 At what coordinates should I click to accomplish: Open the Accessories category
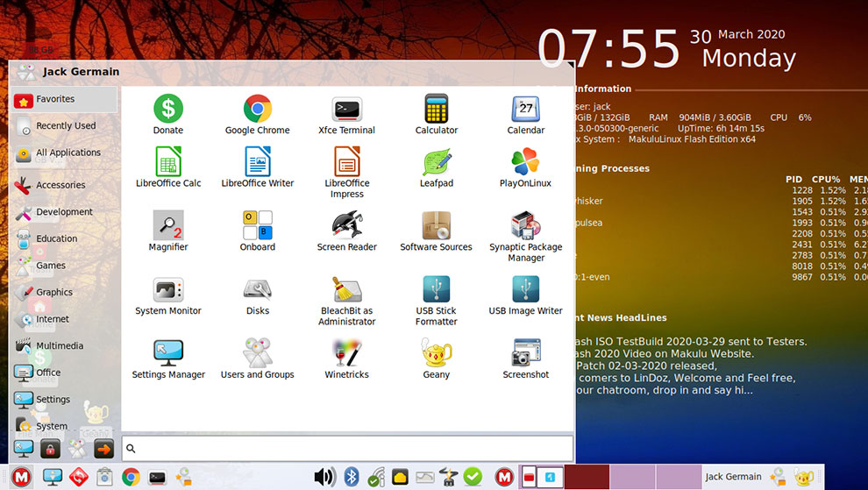(64, 186)
